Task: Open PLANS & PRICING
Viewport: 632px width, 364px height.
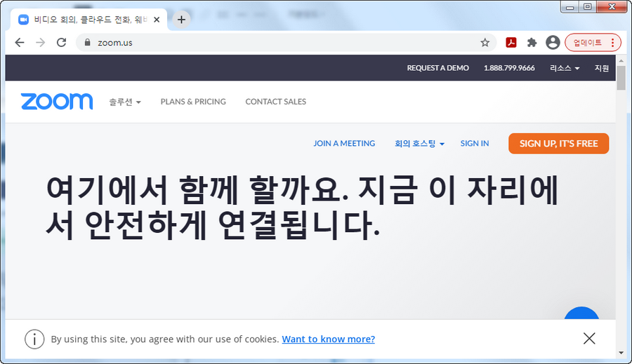Action: pyautogui.click(x=193, y=102)
